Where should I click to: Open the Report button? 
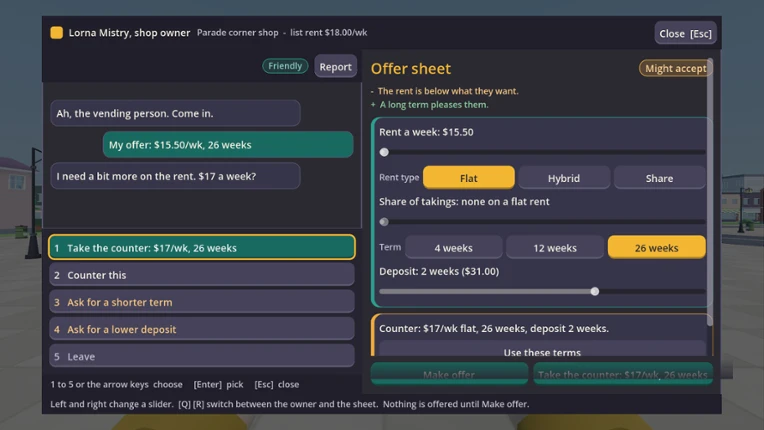point(335,67)
